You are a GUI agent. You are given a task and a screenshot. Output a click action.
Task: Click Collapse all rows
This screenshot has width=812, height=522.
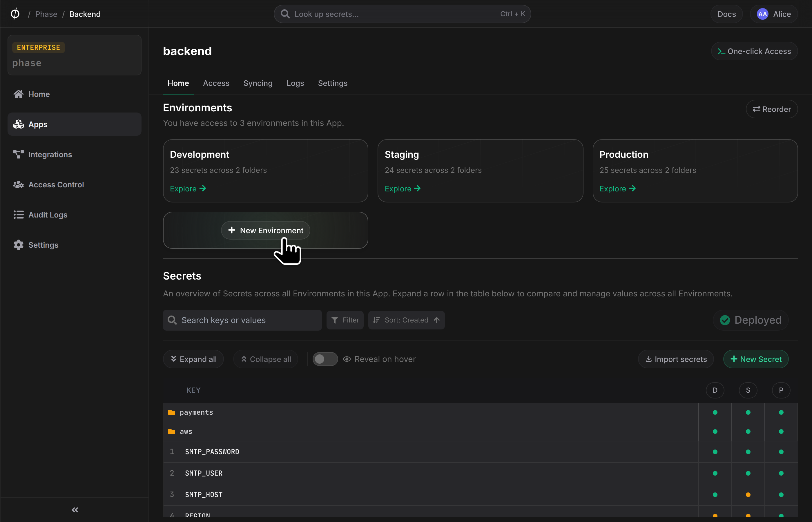tap(265, 359)
